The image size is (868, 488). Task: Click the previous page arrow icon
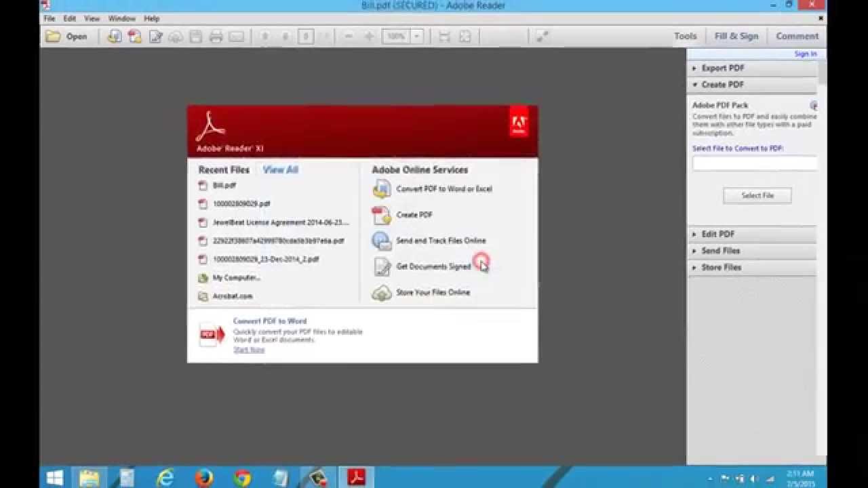pyautogui.click(x=265, y=37)
